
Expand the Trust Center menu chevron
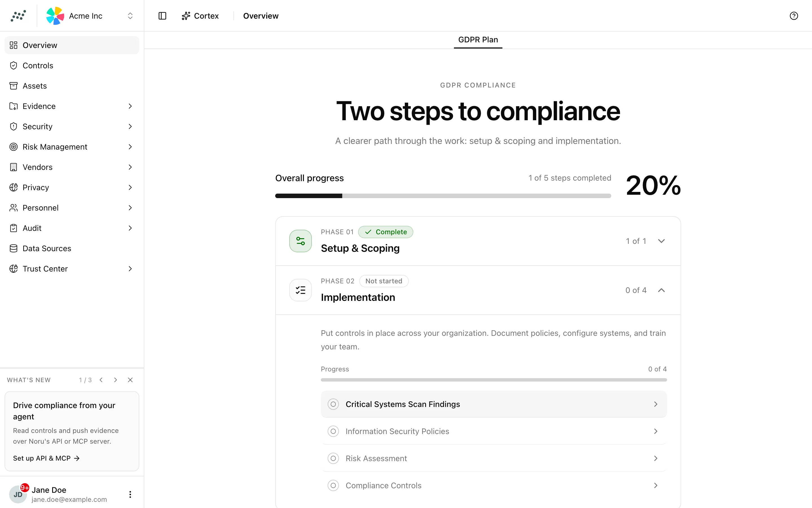(x=130, y=269)
